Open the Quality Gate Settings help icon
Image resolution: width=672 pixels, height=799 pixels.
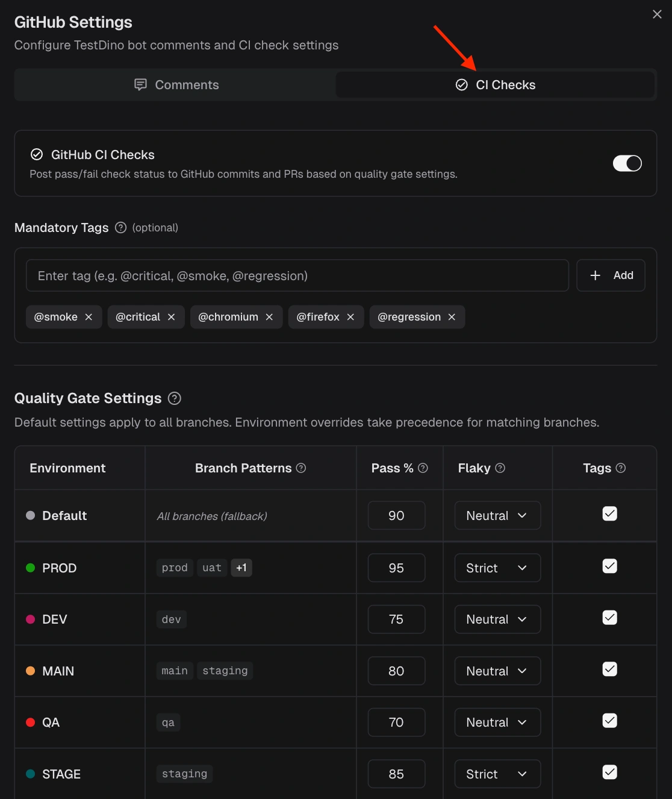(x=174, y=398)
